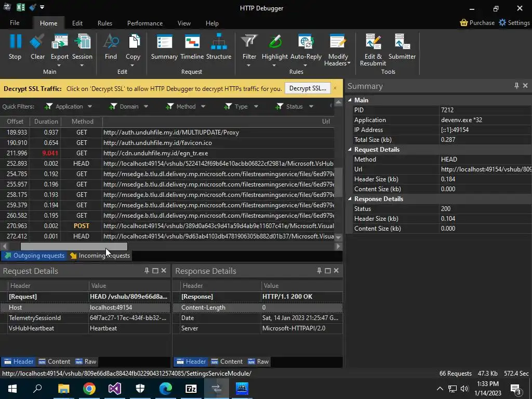
Task: Open the Export tool
Action: coord(59,42)
